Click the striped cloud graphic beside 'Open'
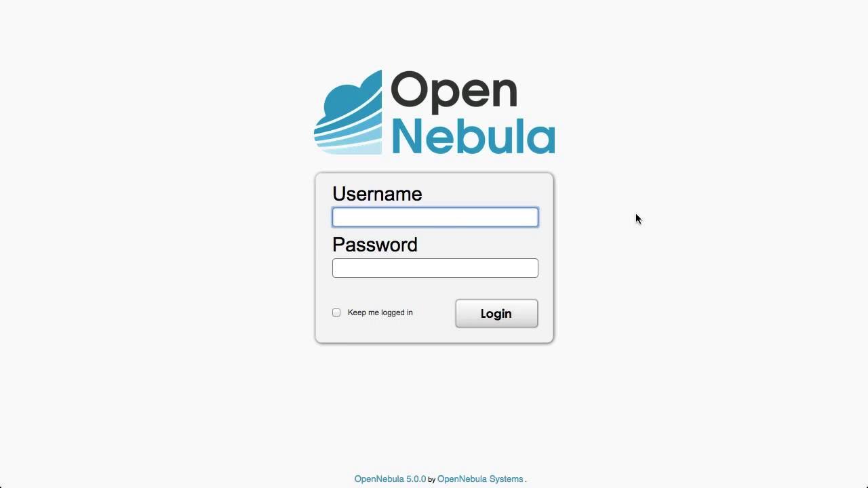 (348, 113)
